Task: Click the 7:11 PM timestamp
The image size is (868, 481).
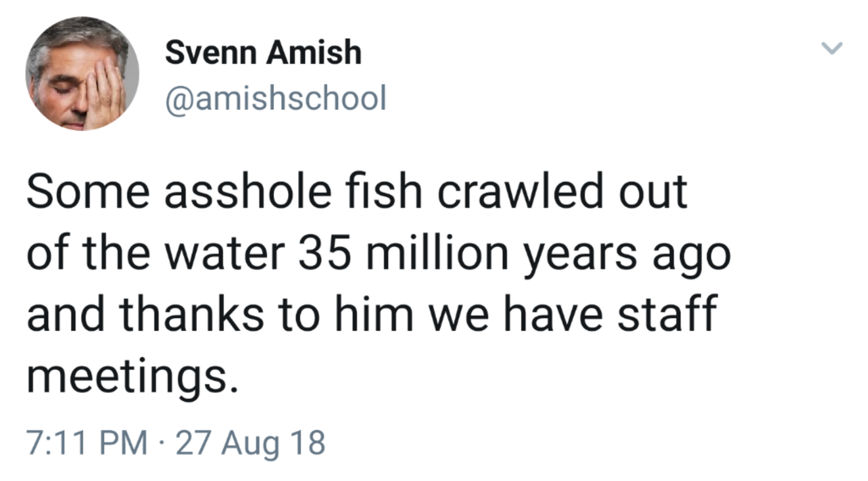Action: (87, 443)
